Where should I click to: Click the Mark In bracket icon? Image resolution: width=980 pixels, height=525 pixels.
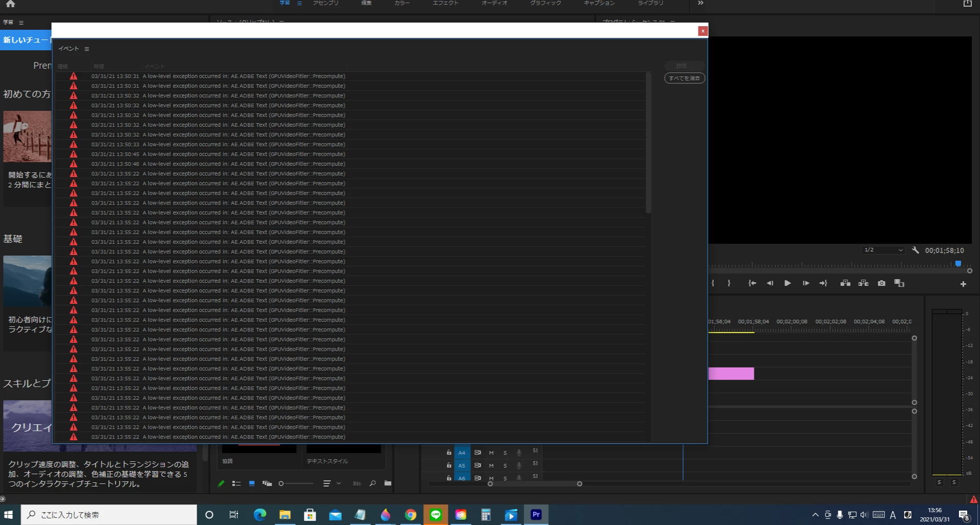tap(713, 283)
